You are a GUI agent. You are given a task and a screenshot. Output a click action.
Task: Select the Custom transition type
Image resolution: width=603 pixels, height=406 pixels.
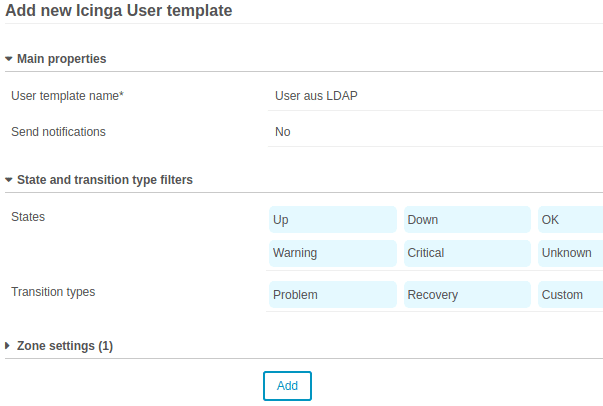tap(570, 295)
